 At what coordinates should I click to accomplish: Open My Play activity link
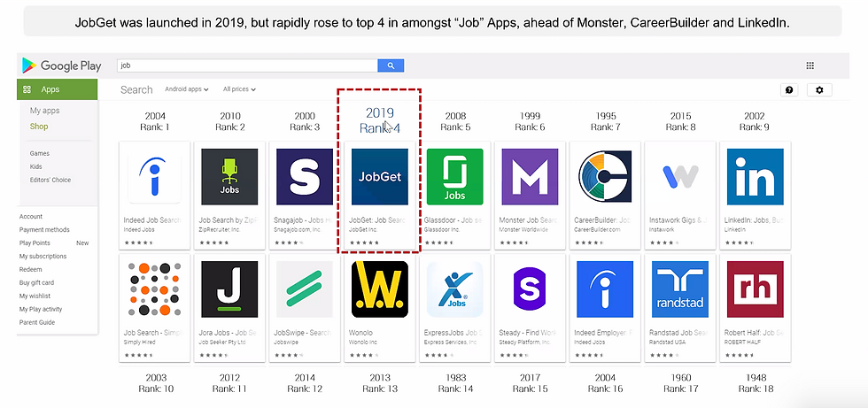pos(41,310)
